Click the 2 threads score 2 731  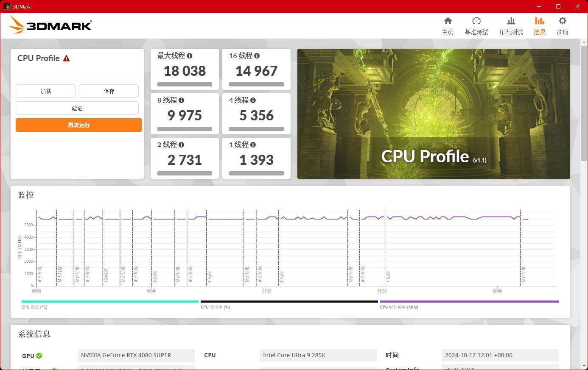(x=185, y=160)
